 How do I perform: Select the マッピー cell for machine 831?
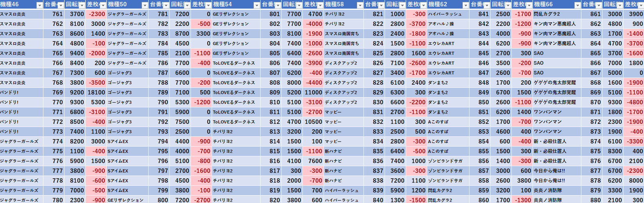(x=344, y=112)
